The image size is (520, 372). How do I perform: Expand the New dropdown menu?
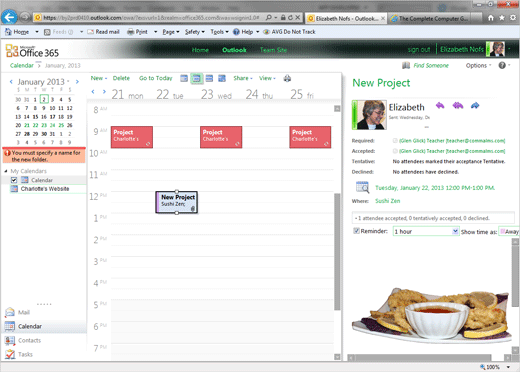[x=99, y=78]
